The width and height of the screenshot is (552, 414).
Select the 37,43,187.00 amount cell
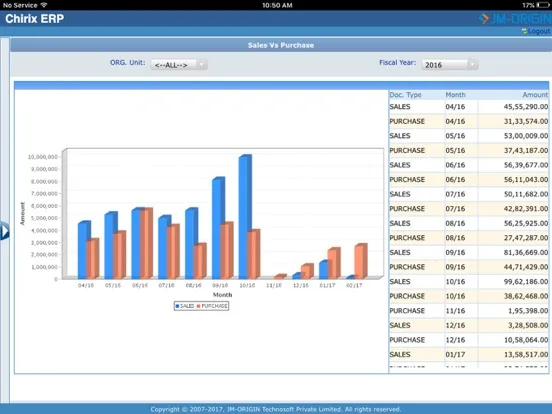pyautogui.click(x=513, y=151)
